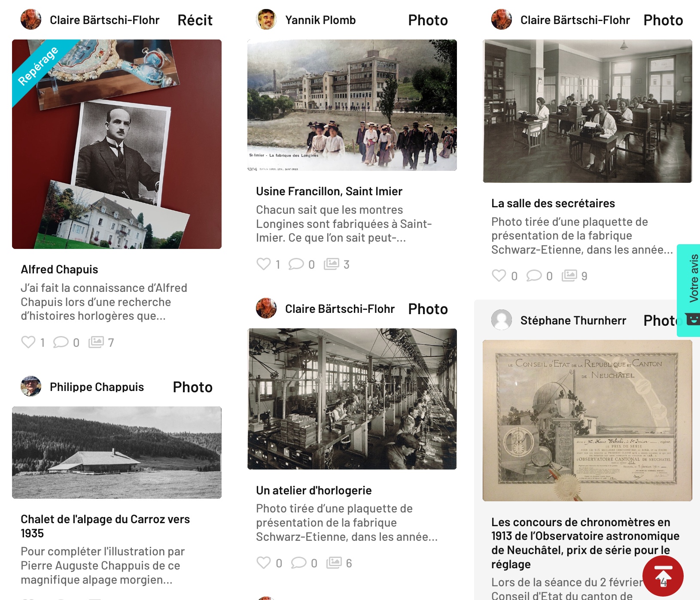View image gallery count on Alfred Chapuis card
This screenshot has height=600, width=700.
pos(96,342)
